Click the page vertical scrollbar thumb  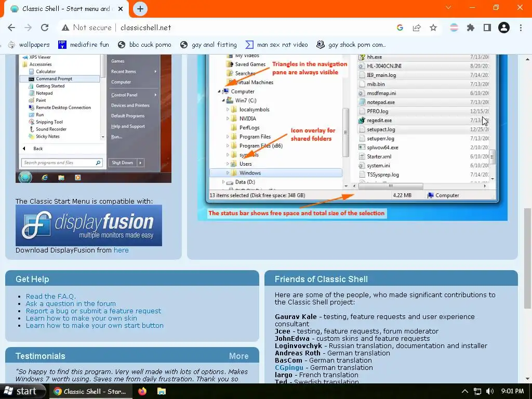coord(527,258)
